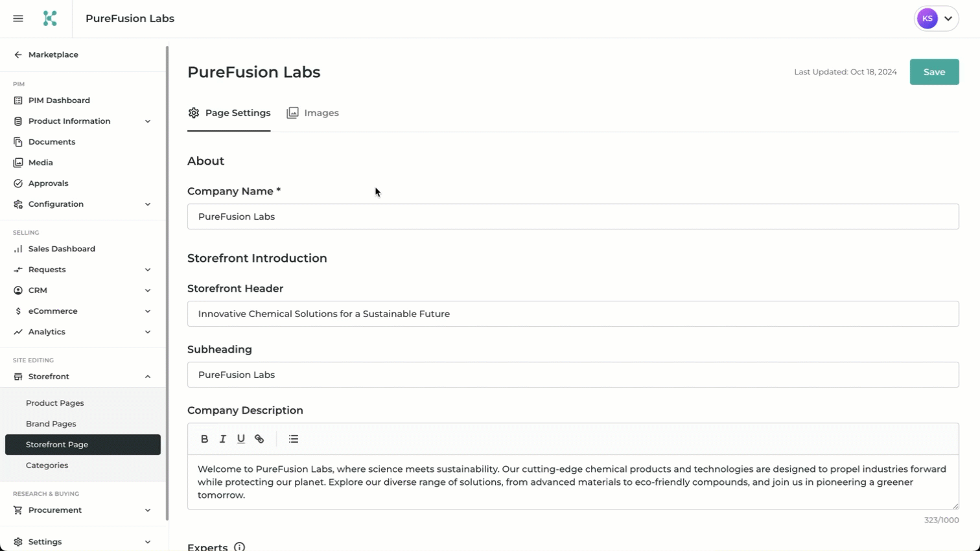
Task: Toggle bold formatting in Company Description
Action: tap(205, 439)
